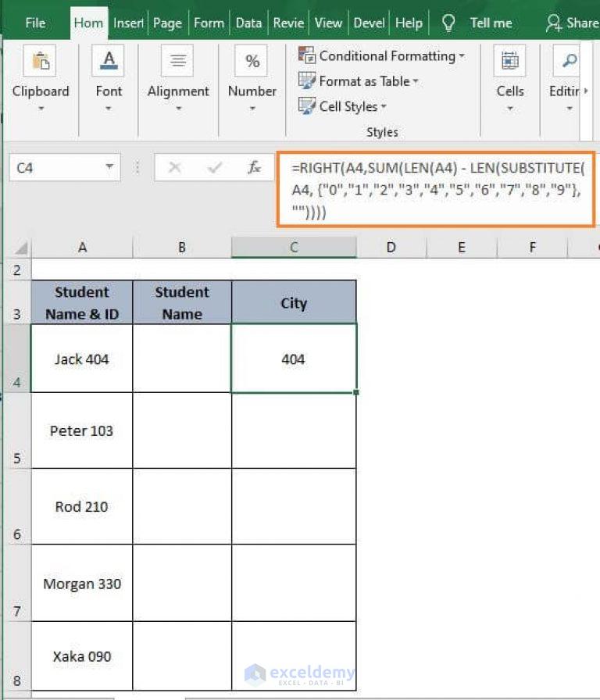Viewport: 600px width, 700px height.
Task: Click the Insert Function fx icon
Action: click(254, 167)
